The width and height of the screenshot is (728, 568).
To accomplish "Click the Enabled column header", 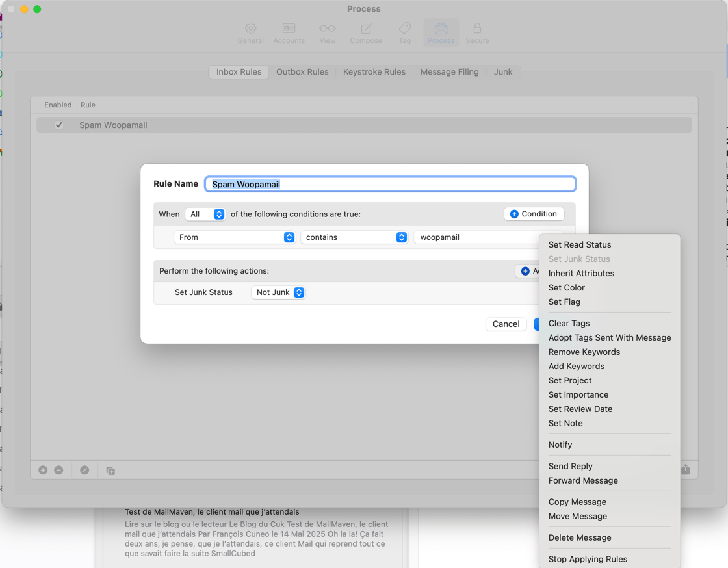I will pos(58,105).
